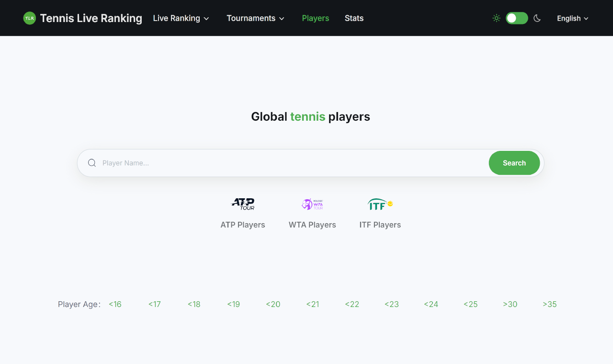Click the magnifying glass in the search bar
Screen dimensions: 613x364
click(91, 163)
